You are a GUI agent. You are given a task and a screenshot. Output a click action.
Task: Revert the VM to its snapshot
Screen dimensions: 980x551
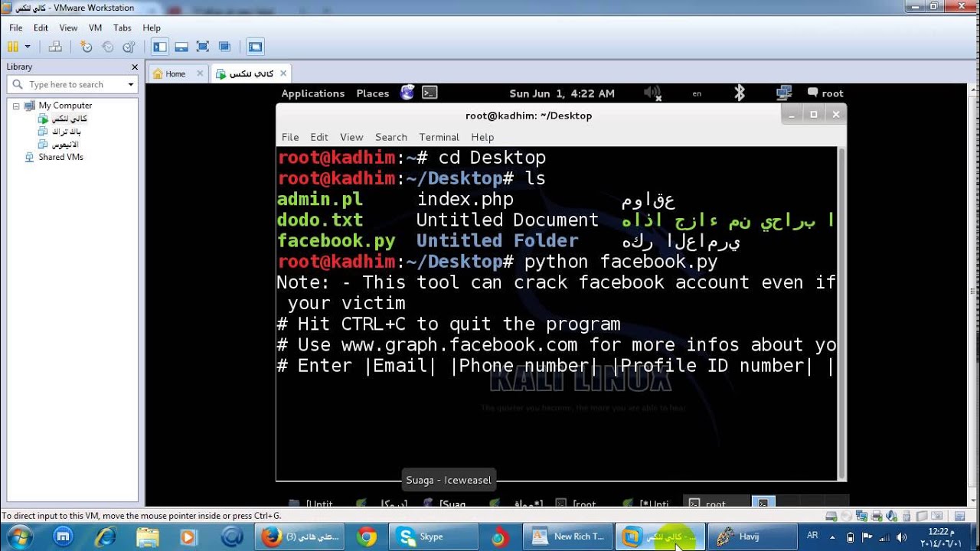pos(108,47)
